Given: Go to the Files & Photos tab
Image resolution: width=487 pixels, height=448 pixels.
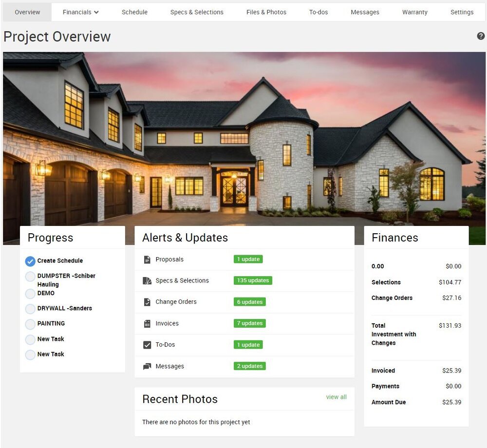Looking at the screenshot, I should click(266, 12).
